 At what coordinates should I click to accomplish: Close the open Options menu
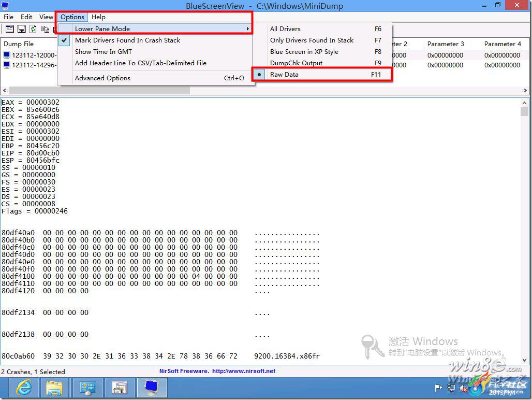pyautogui.click(x=72, y=17)
